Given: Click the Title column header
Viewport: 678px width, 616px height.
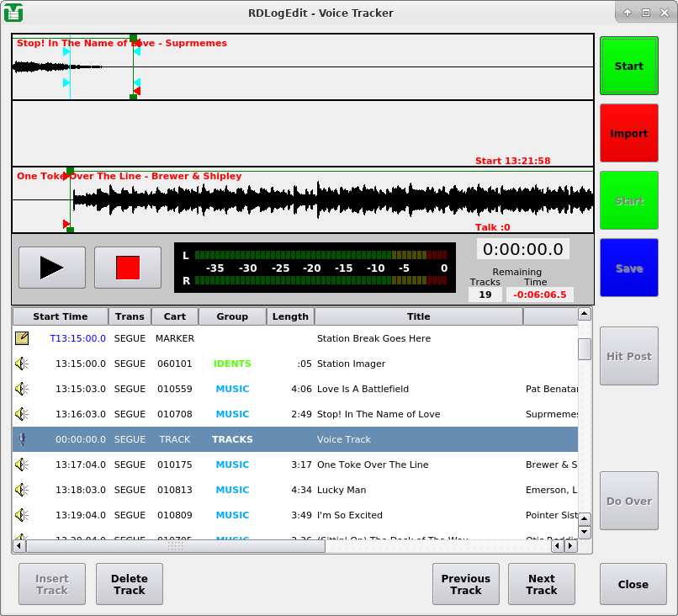Looking at the screenshot, I should pyautogui.click(x=418, y=316).
